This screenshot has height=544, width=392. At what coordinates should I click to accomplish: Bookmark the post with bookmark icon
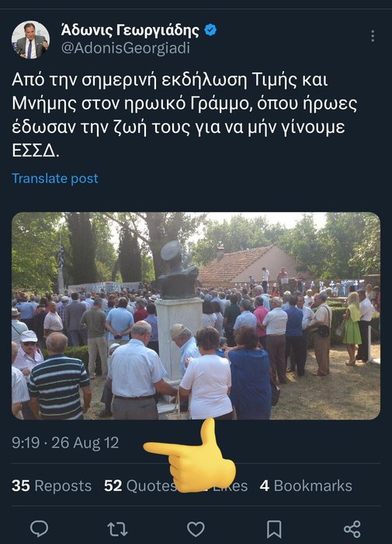pyautogui.click(x=274, y=529)
